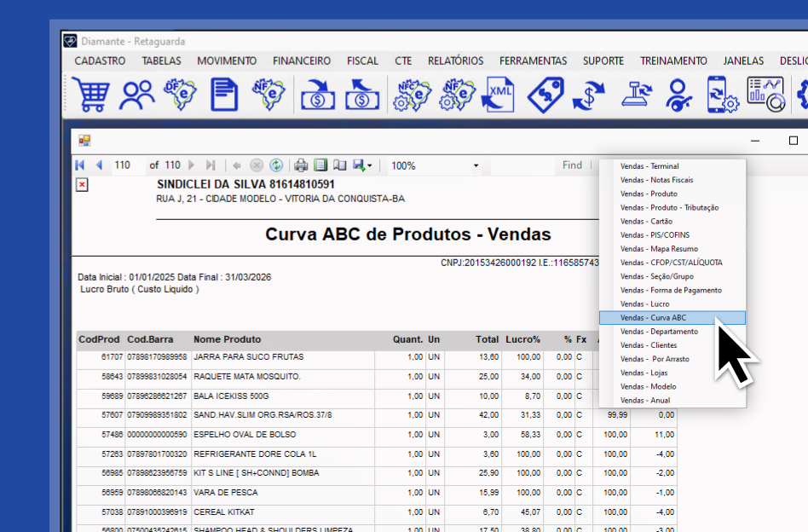Refresh the report with the green icon

(x=276, y=165)
